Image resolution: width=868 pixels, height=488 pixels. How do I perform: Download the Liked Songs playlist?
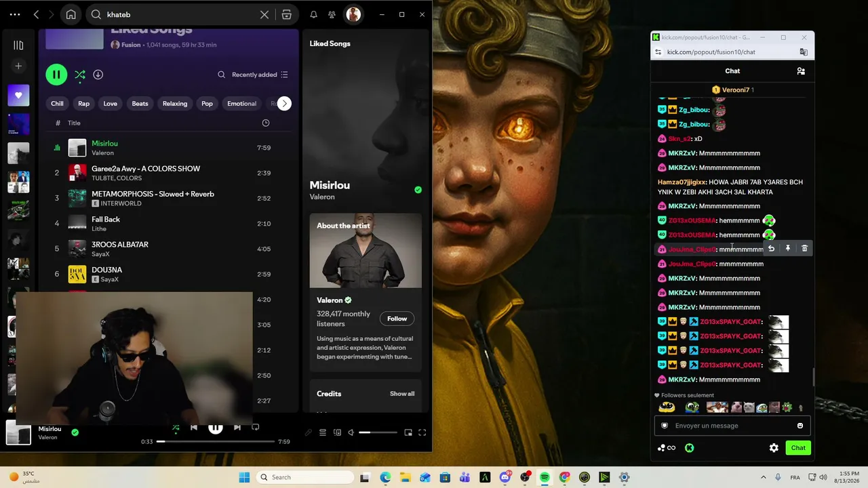pos(98,75)
